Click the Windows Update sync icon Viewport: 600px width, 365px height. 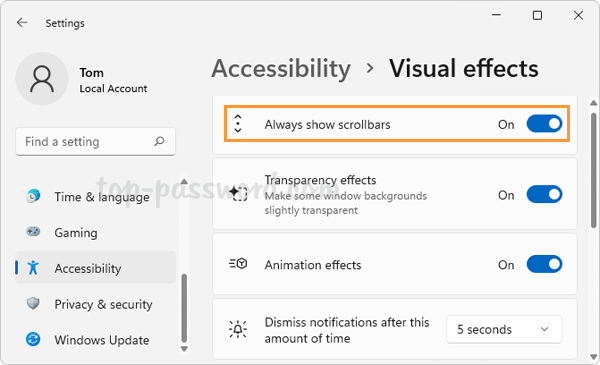[x=33, y=339]
